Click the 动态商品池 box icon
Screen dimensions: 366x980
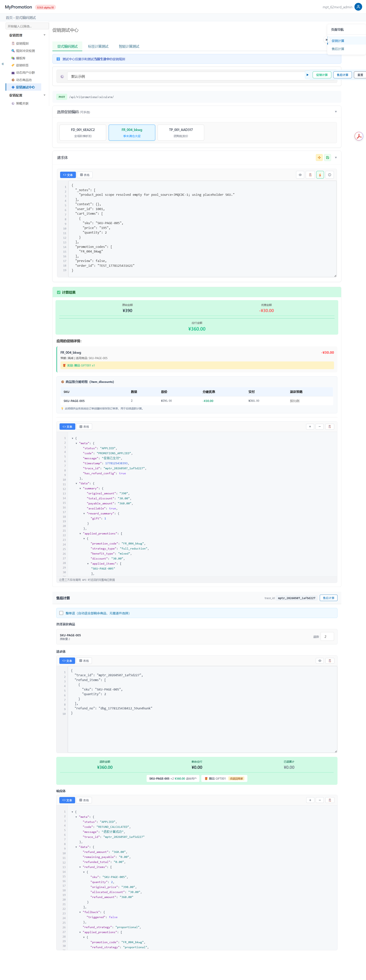click(13, 80)
